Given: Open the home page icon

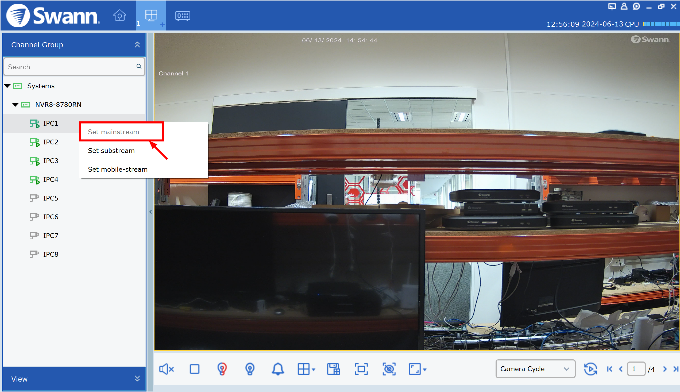Looking at the screenshot, I should point(119,16).
